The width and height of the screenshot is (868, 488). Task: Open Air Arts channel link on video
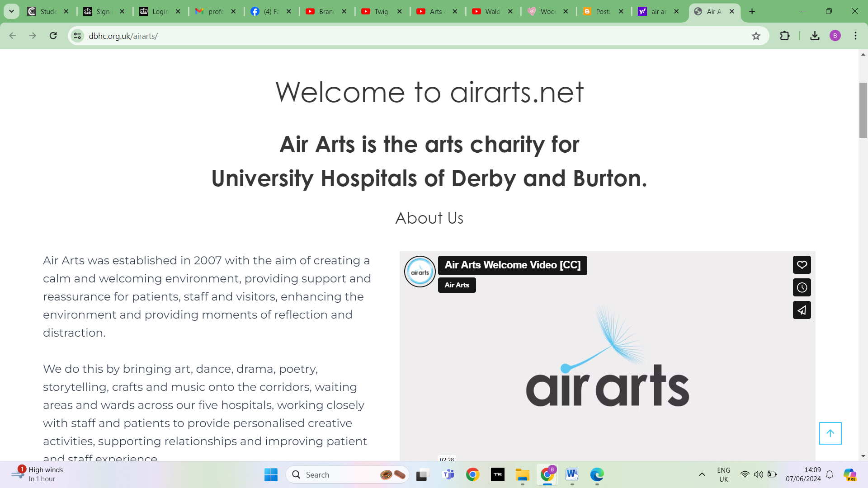(457, 285)
